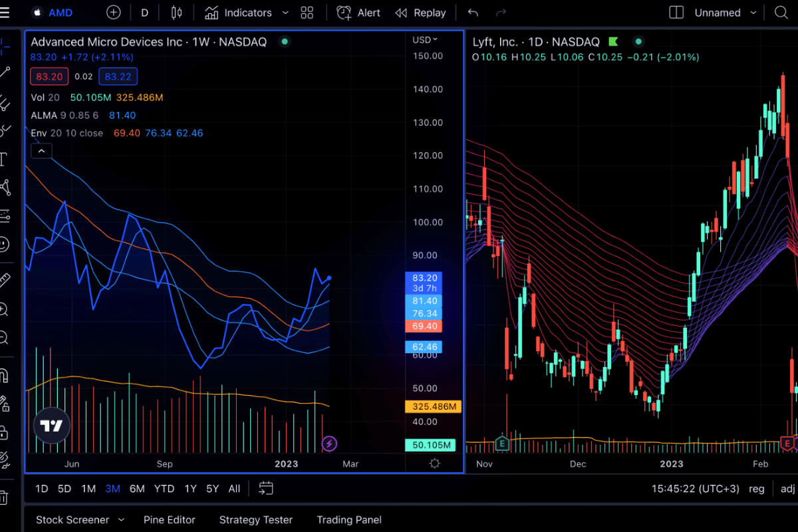
Task: Open indicator templates grid
Action: [307, 13]
